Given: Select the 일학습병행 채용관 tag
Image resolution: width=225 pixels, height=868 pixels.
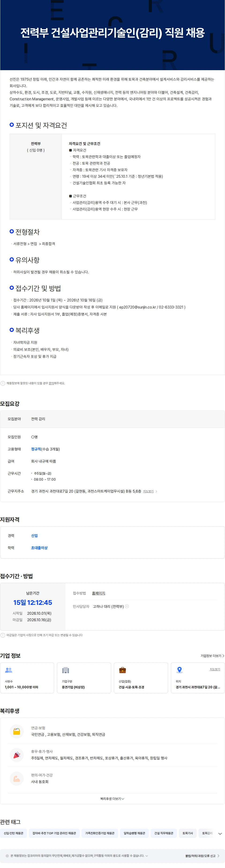Looking at the screenshot, I should coord(134,833).
